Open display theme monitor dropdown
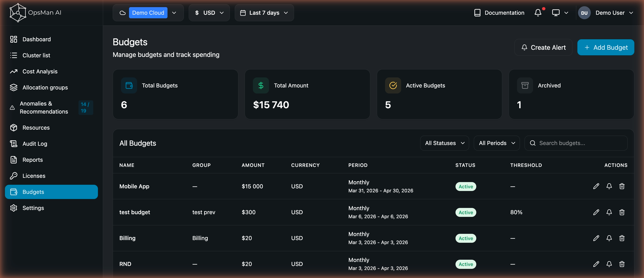644x278 pixels. click(560, 12)
